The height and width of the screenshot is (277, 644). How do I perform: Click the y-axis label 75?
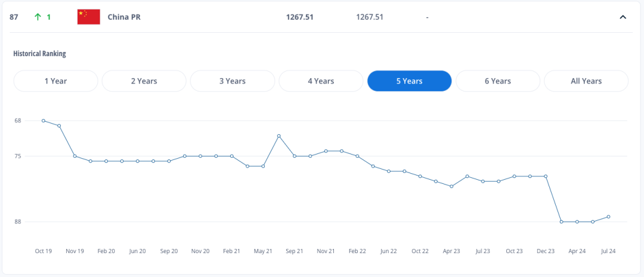17,156
